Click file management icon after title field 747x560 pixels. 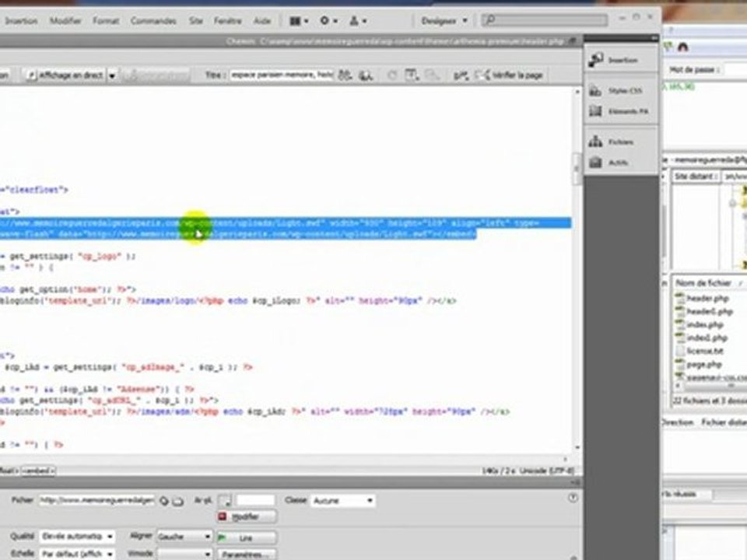coord(345,75)
